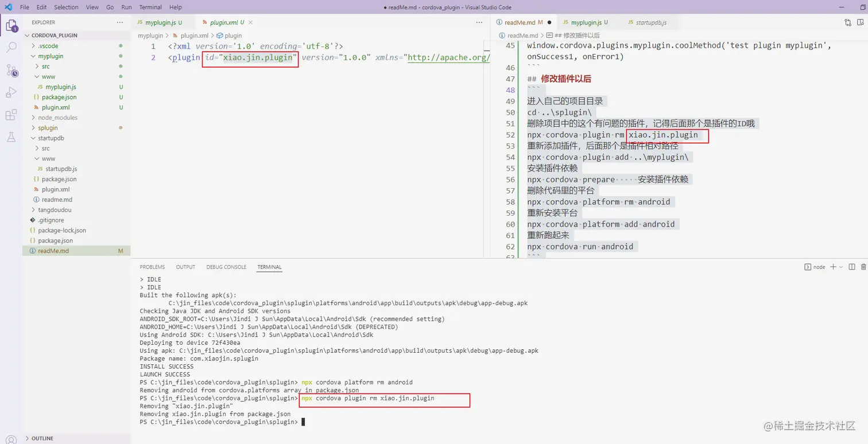Open the Run and Debug view

click(11, 92)
